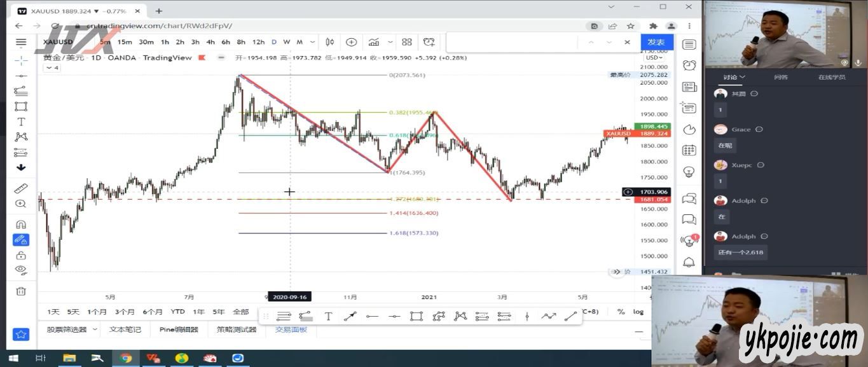The height and width of the screenshot is (367, 868).
Task: Hide all drawings using the eye icon
Action: point(21,270)
